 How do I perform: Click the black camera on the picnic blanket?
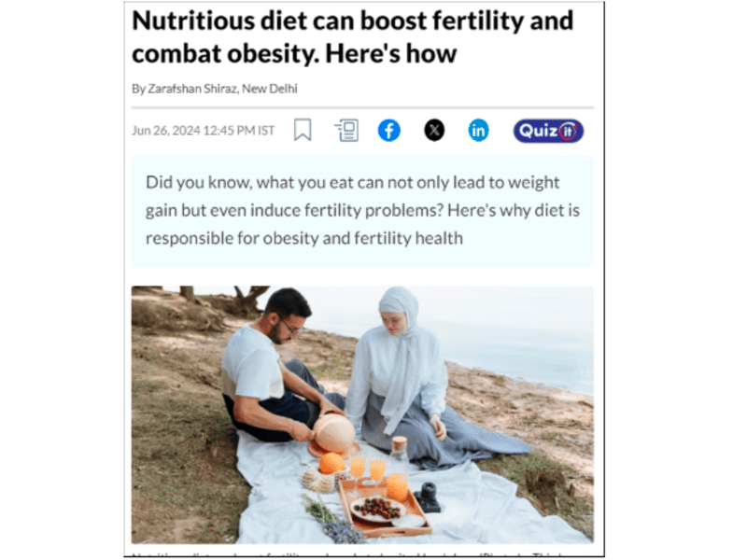tap(428, 497)
